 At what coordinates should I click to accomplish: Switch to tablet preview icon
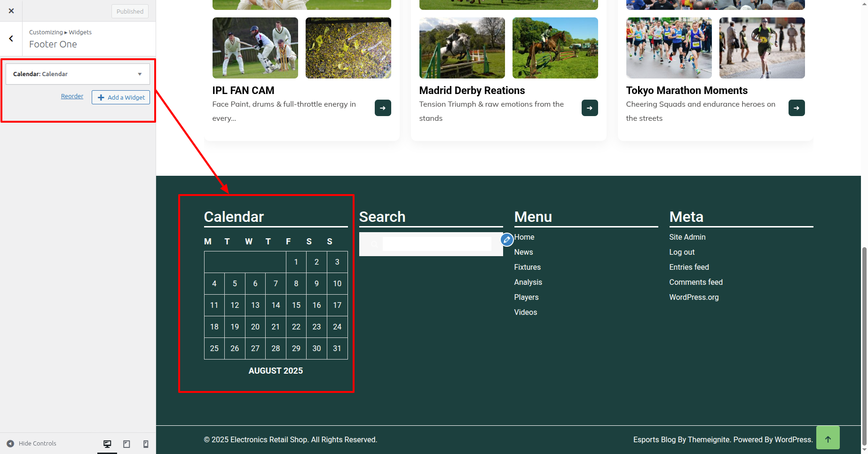[x=126, y=444]
